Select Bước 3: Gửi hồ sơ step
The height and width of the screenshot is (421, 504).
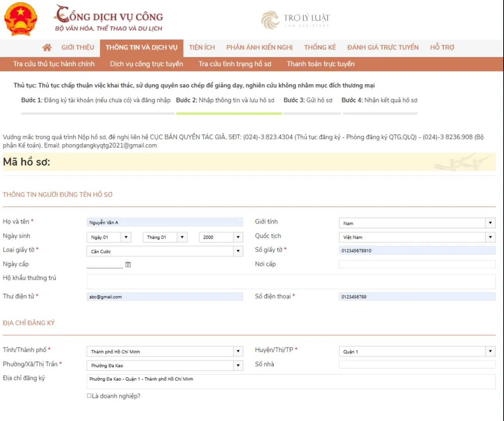tap(308, 100)
